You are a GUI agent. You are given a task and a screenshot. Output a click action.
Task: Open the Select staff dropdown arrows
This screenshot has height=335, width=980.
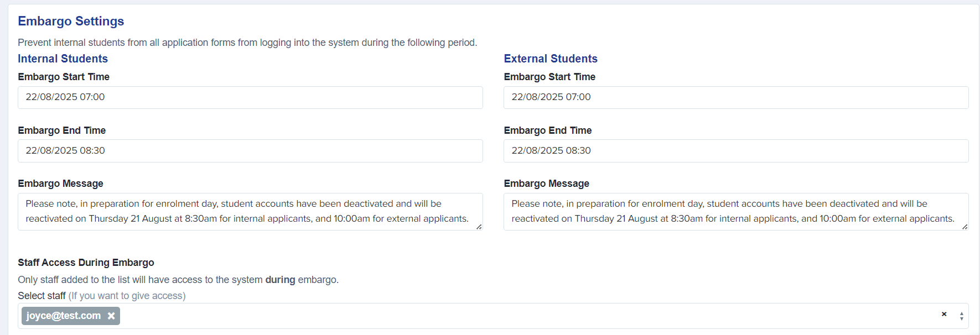pyautogui.click(x=961, y=316)
